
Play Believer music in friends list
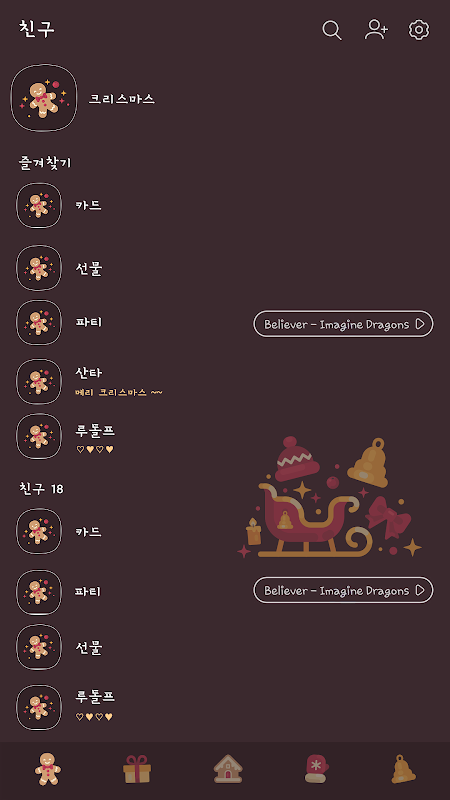pos(343,590)
